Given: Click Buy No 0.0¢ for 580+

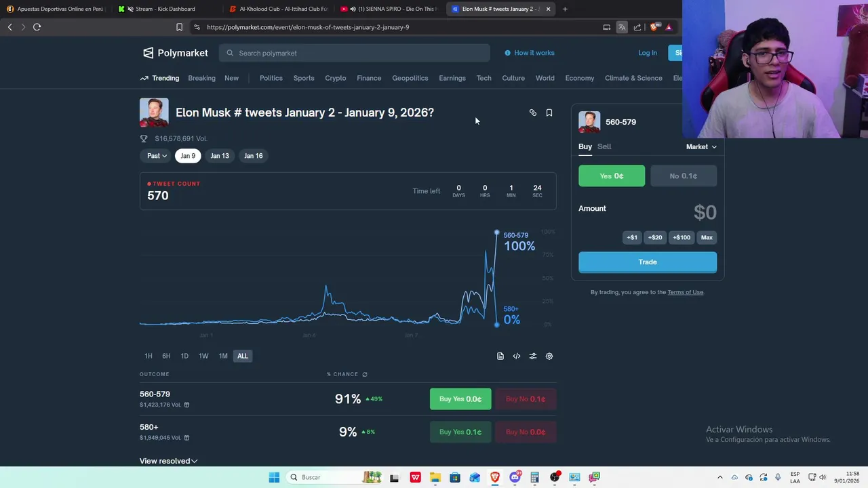Looking at the screenshot, I should pyautogui.click(x=526, y=432).
